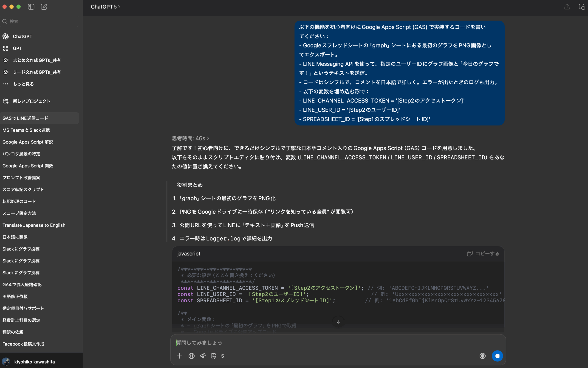Click the telescope deep research icon
Viewport: 588px width, 368px height.
coord(203,356)
